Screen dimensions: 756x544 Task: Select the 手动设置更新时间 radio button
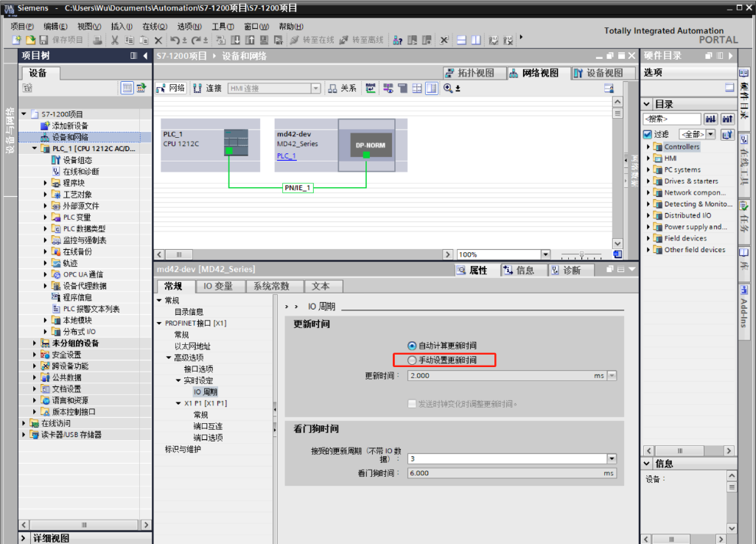(x=412, y=360)
